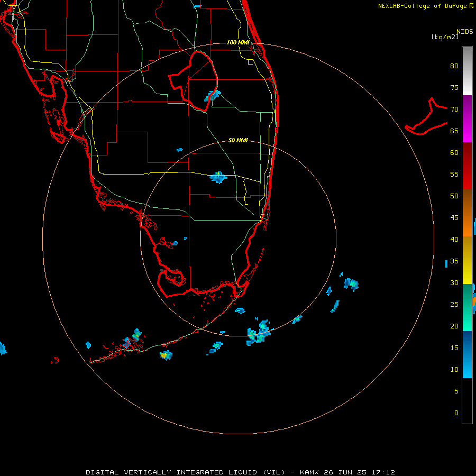Click the magenta-purple segment of the color bar
The width and height of the screenshot is (476, 476).
click(467, 119)
